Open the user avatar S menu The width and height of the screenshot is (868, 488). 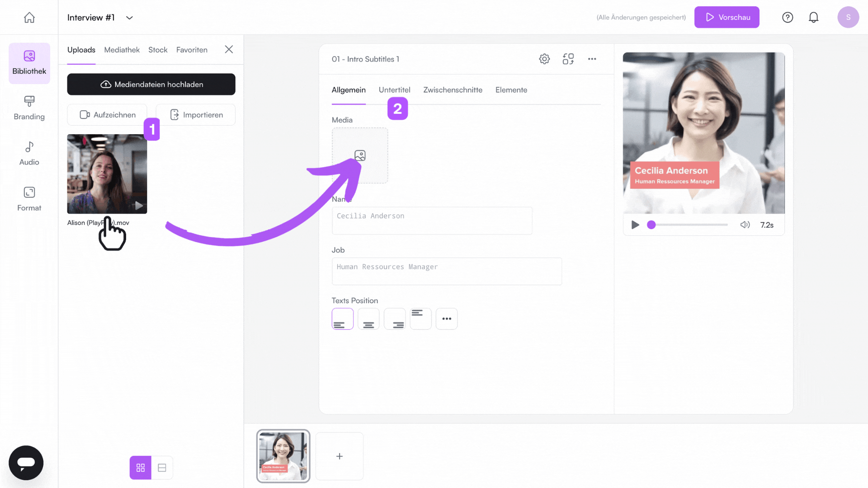pos(848,17)
